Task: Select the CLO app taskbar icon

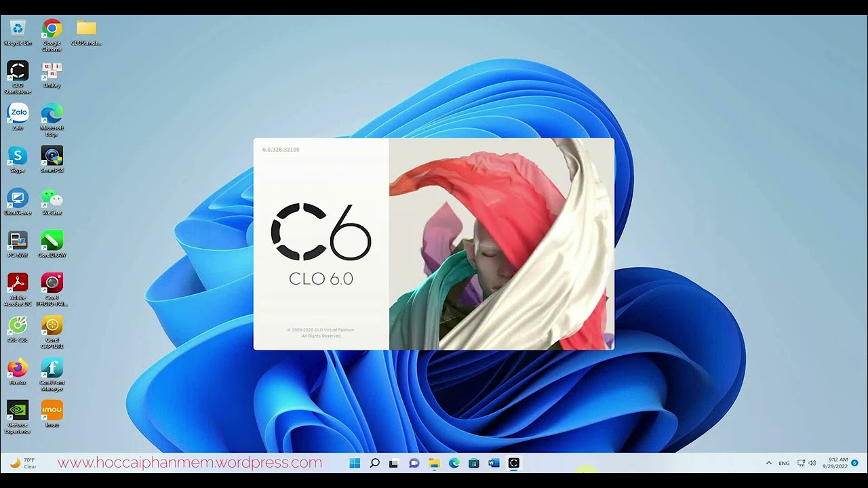Action: [x=513, y=463]
